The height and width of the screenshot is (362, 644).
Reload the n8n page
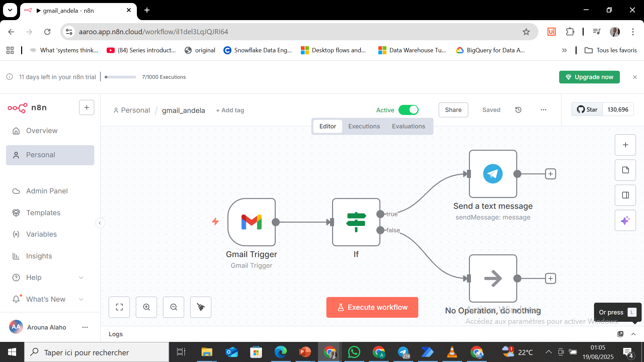click(47, 32)
